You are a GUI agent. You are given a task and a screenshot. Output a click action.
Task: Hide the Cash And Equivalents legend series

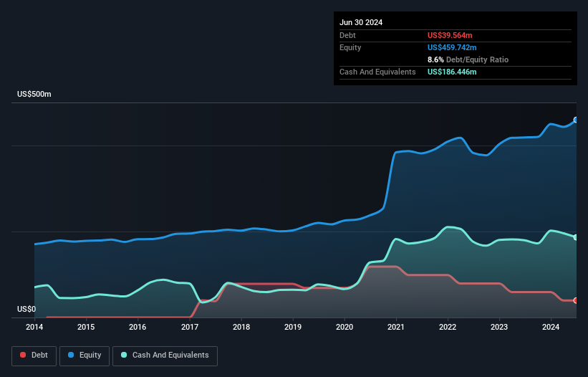(x=165, y=355)
